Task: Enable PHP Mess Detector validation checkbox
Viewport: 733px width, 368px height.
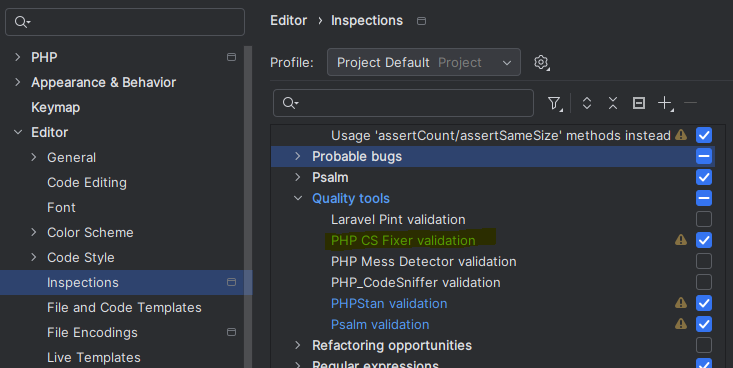Action: point(704,261)
